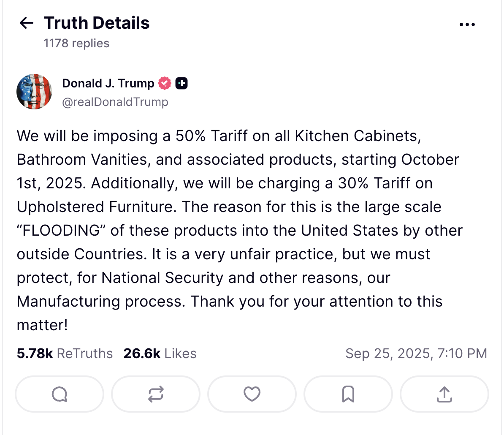The height and width of the screenshot is (435, 504).
Task: Bookmark this Truth post
Action: click(348, 394)
